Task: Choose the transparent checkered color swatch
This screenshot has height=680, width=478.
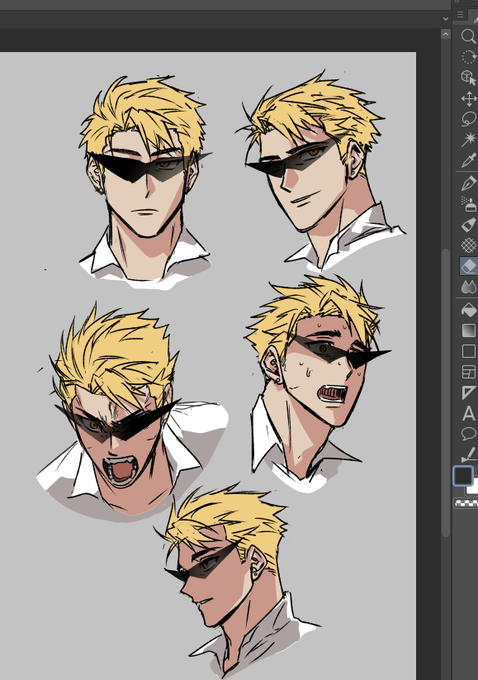Action: (466, 503)
